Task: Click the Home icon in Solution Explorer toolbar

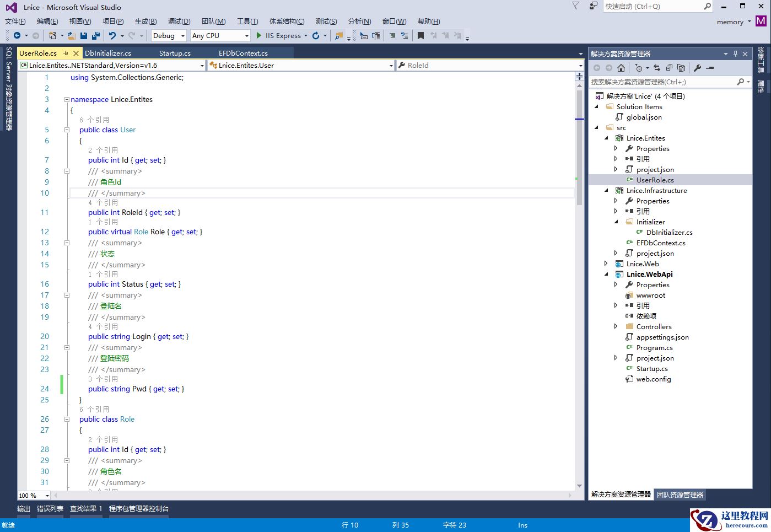Action: coord(621,67)
